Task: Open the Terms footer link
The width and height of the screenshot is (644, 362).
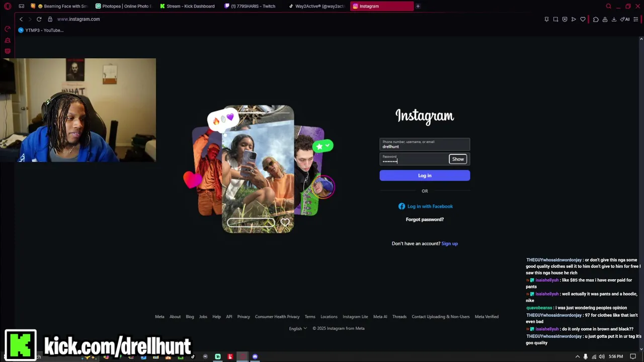Action: coord(310,317)
